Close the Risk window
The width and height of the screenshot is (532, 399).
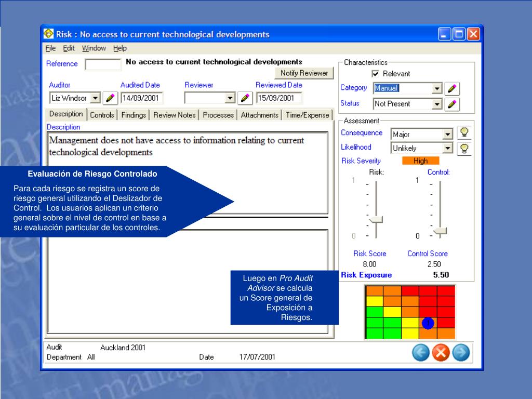(473, 34)
